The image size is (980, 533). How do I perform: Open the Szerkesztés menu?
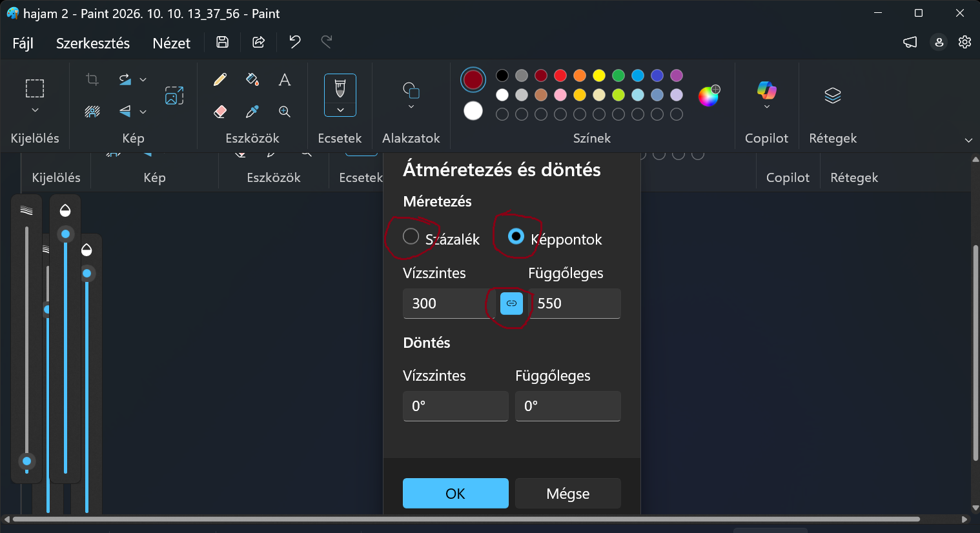click(x=93, y=43)
